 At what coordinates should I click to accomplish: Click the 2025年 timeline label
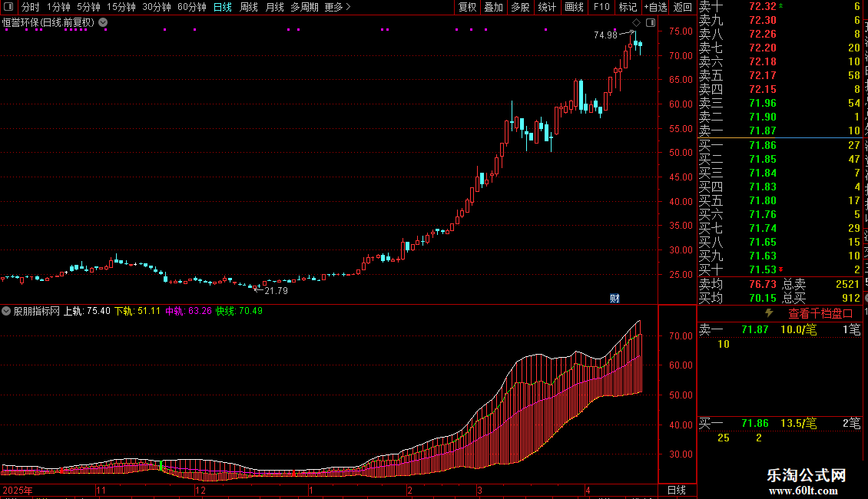(x=17, y=490)
